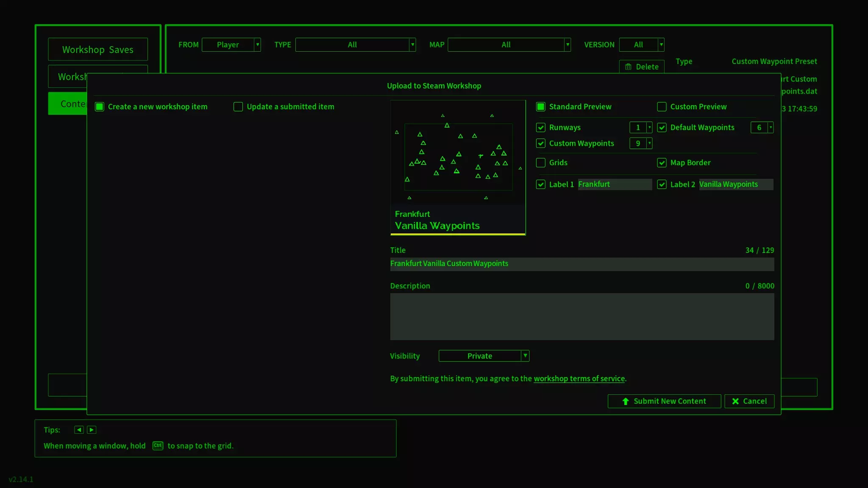Expand the MAP filter dropdown

(568, 44)
